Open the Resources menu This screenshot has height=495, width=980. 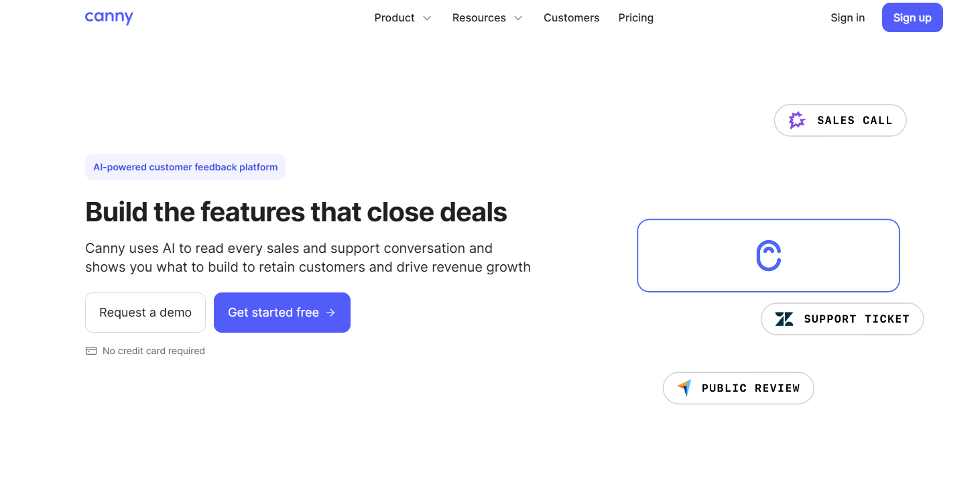487,18
